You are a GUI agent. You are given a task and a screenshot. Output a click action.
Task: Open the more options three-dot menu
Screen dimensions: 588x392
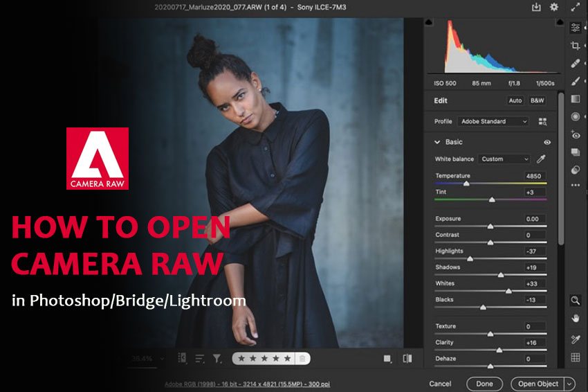click(576, 185)
